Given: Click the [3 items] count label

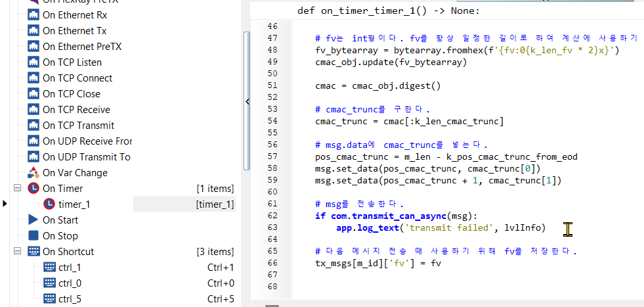Looking at the screenshot, I should click(215, 252).
